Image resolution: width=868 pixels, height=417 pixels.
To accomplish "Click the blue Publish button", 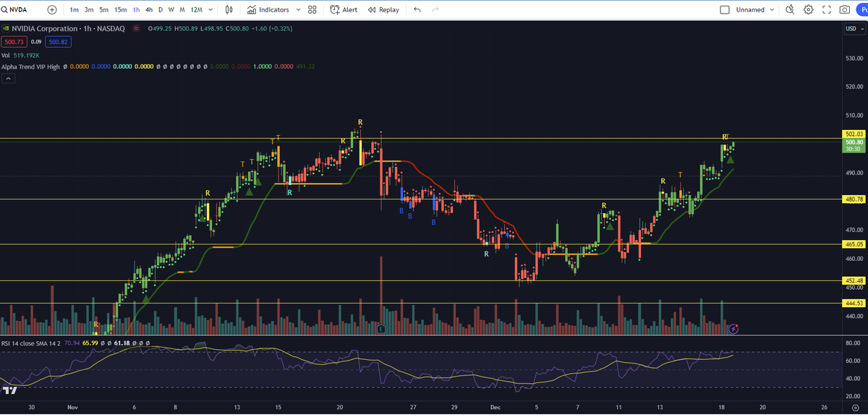I will pyautogui.click(x=863, y=9).
